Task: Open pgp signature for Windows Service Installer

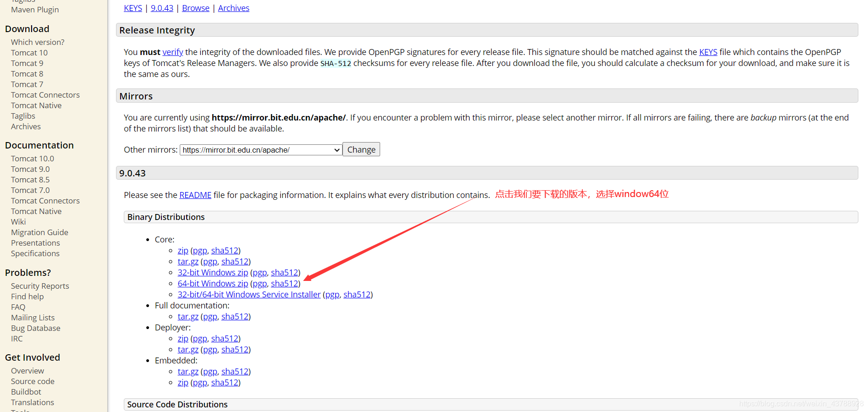Action: point(332,295)
